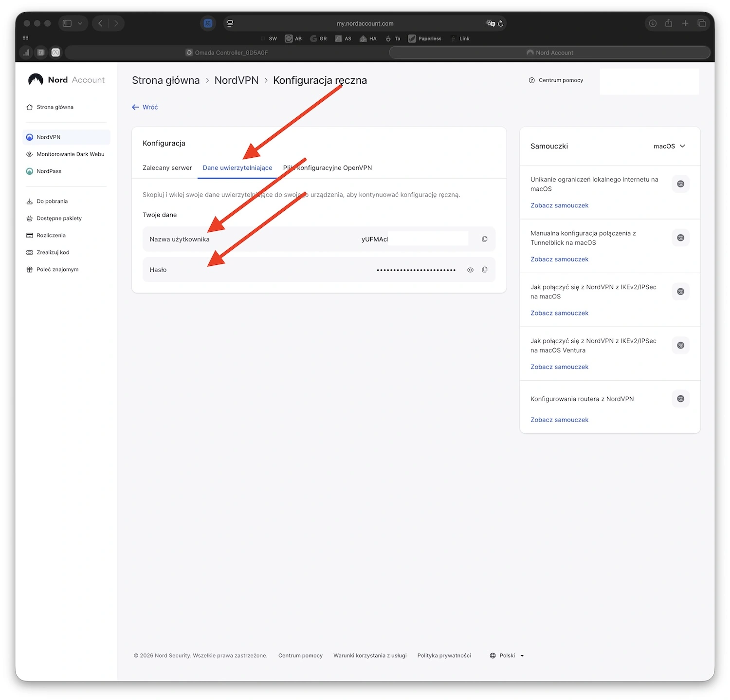
Task: Open the macOS tutorials platform dropdown
Action: coord(669,146)
